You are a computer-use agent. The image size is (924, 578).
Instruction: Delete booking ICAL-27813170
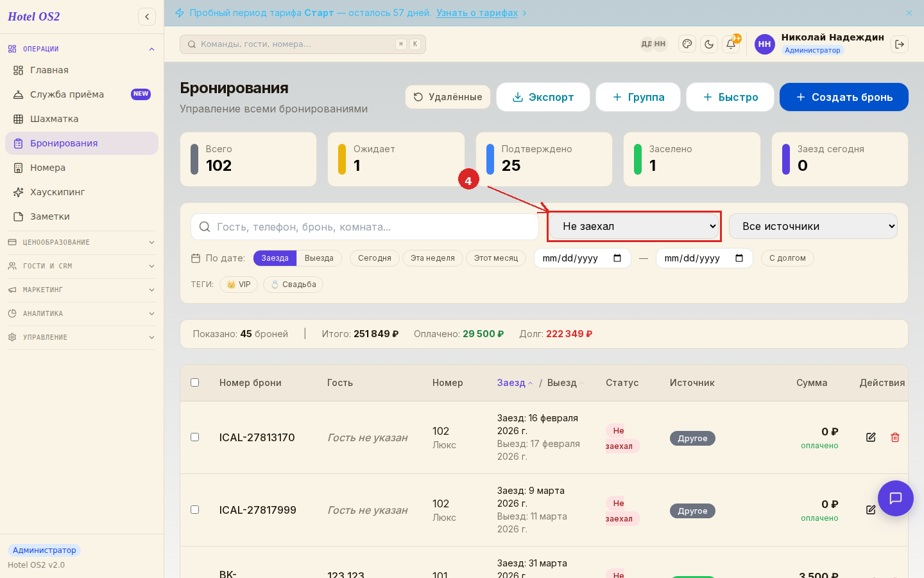[895, 437]
